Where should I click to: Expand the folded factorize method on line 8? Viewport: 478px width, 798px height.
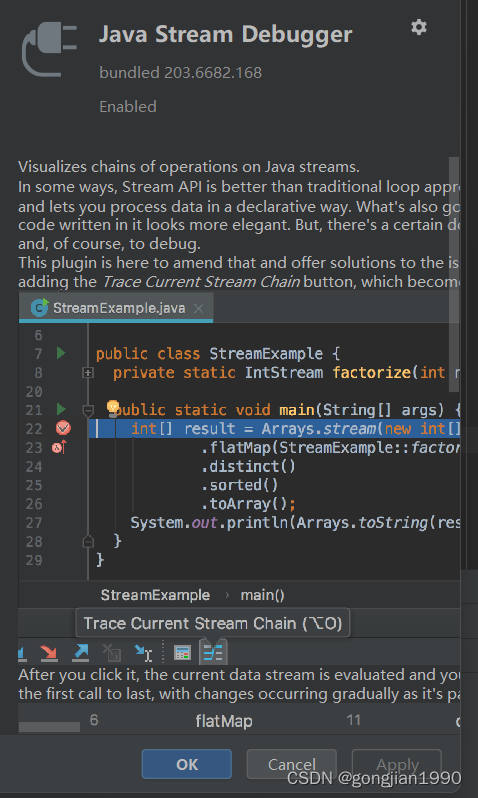pos(88,373)
